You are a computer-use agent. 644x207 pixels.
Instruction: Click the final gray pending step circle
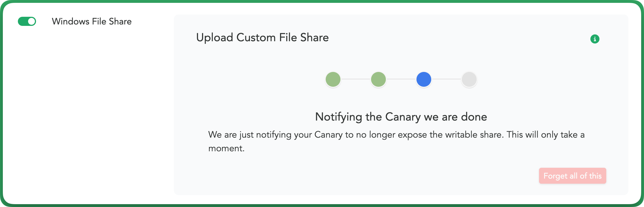click(x=469, y=79)
